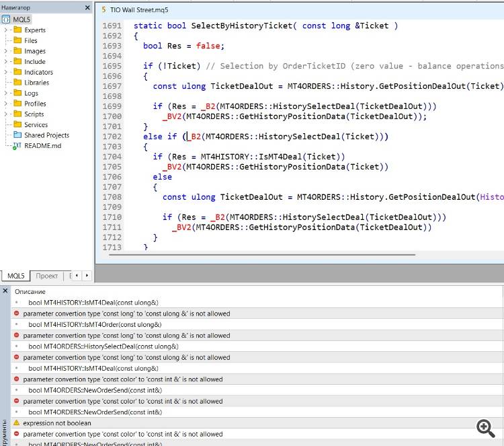This screenshot has width=504, height=446.
Task: Click the README.md file icon
Action: click(17, 146)
